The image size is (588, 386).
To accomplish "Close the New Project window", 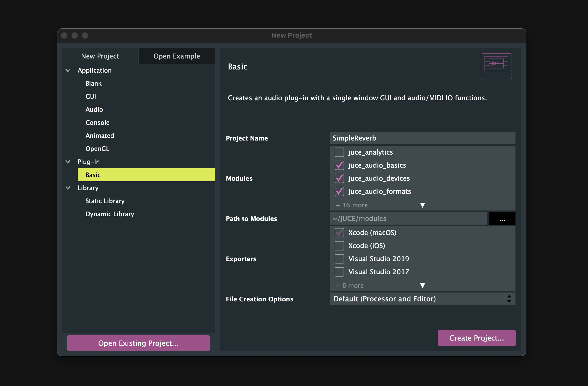I will pyautogui.click(x=64, y=35).
